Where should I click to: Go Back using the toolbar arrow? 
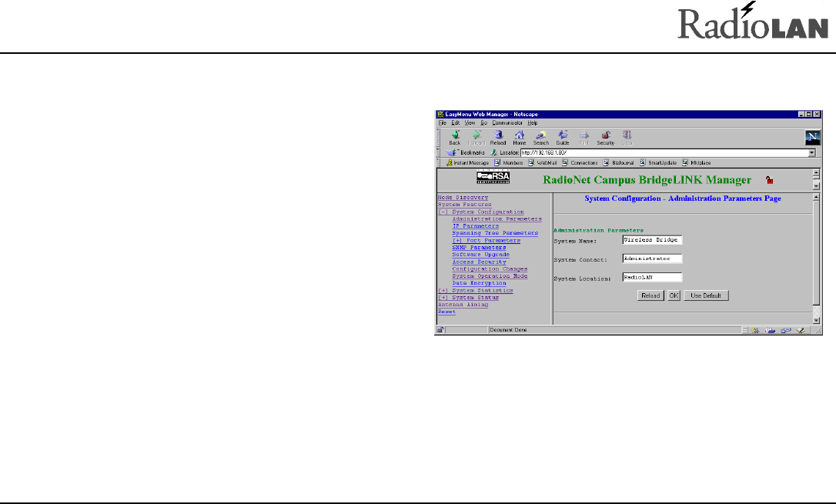[455, 138]
